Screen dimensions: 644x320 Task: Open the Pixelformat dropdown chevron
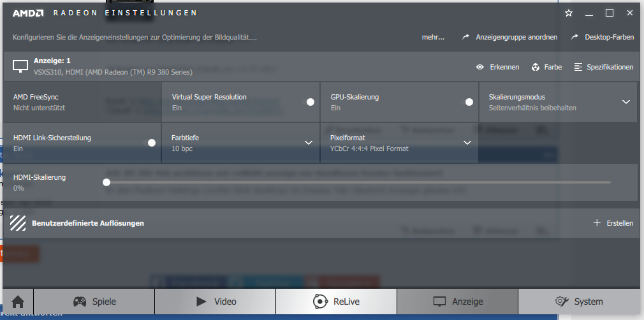(x=467, y=143)
